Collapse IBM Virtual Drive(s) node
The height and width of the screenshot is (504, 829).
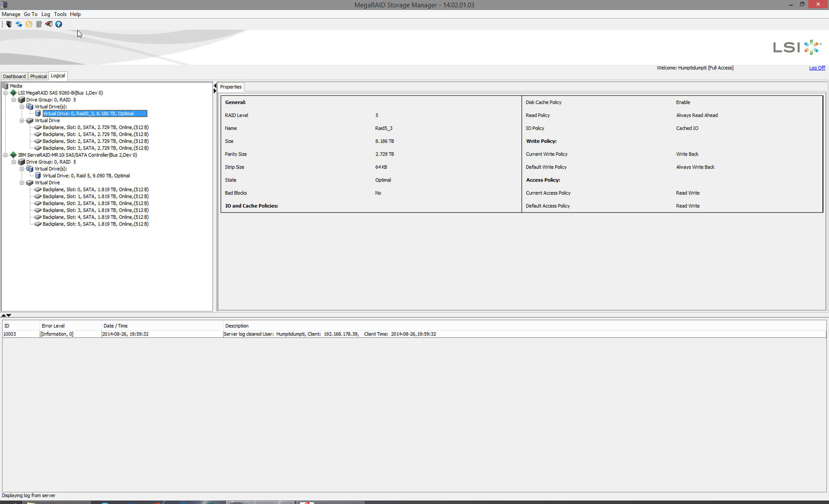point(22,169)
